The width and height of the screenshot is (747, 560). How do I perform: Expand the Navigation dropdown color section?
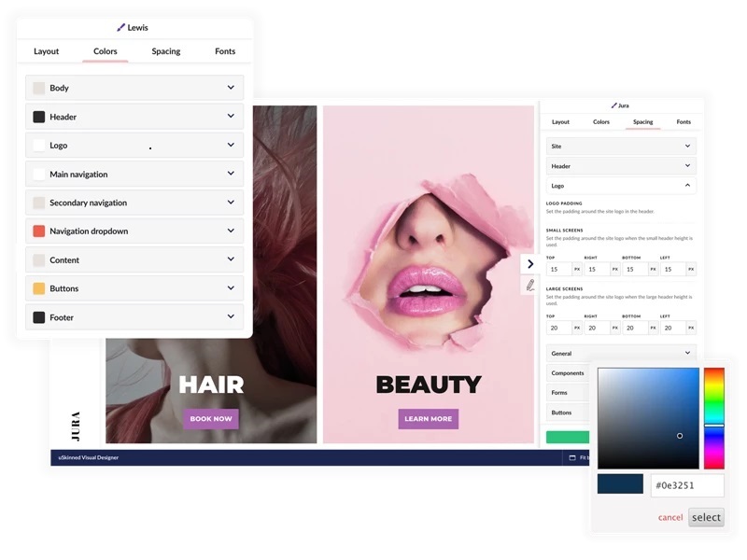[230, 231]
